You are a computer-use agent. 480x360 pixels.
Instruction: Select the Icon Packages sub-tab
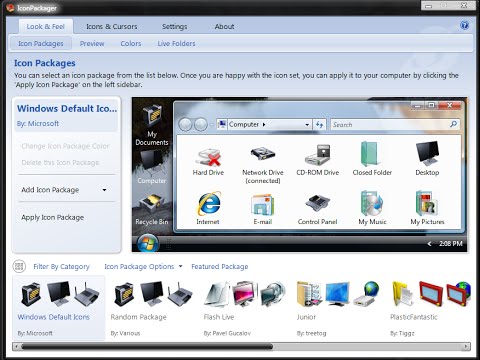[41, 44]
